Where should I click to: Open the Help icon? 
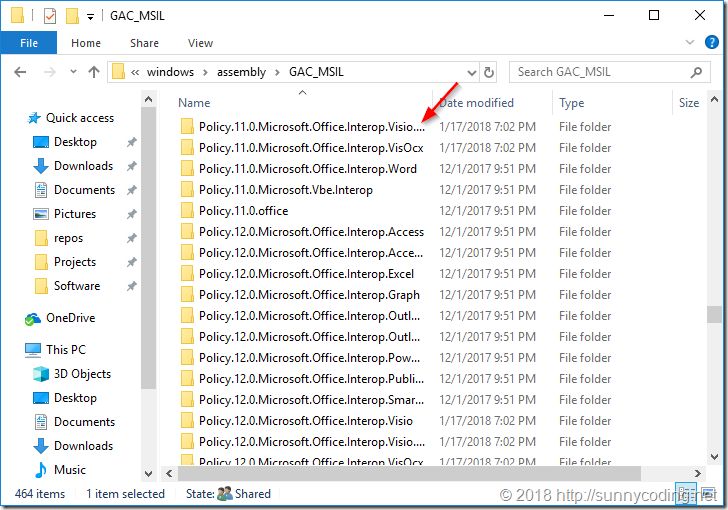711,42
